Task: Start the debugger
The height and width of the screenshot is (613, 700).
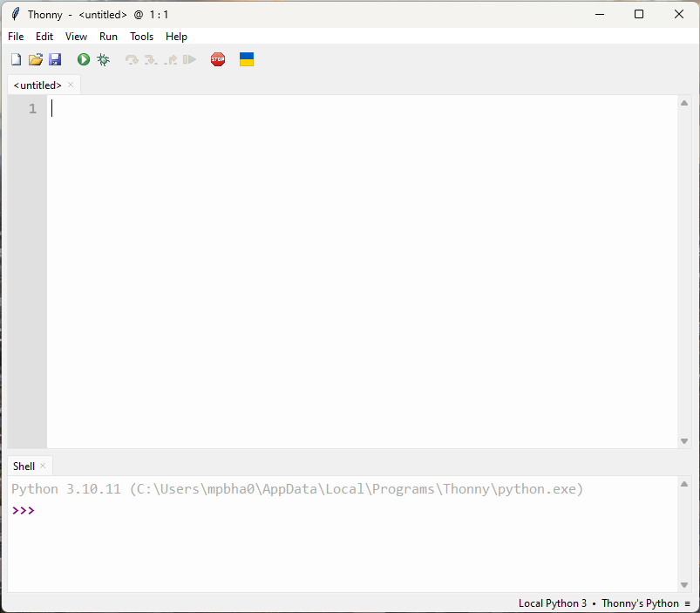Action: [103, 58]
